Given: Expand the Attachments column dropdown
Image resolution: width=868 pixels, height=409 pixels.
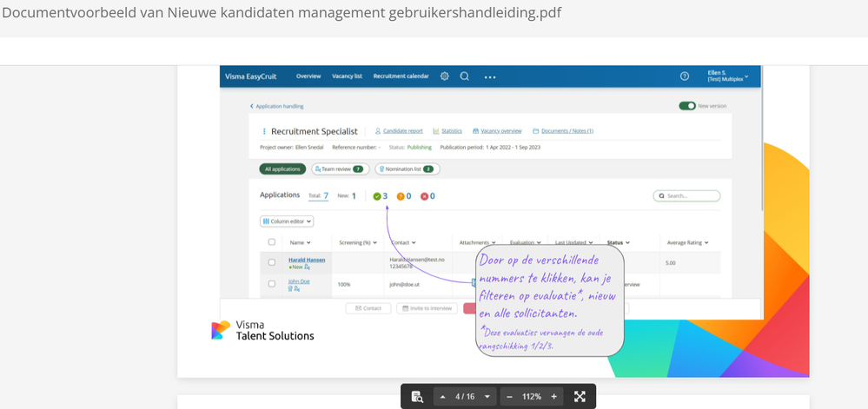Looking at the screenshot, I should click(x=494, y=242).
